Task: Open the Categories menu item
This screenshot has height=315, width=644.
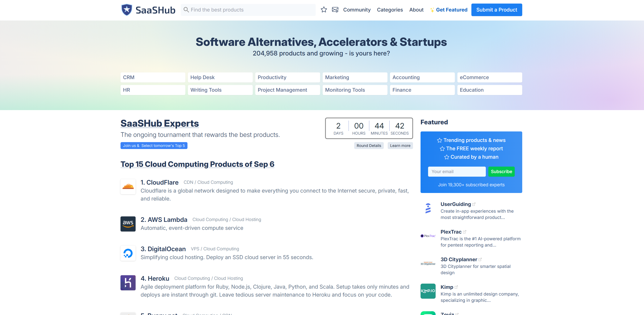Action: pos(390,10)
